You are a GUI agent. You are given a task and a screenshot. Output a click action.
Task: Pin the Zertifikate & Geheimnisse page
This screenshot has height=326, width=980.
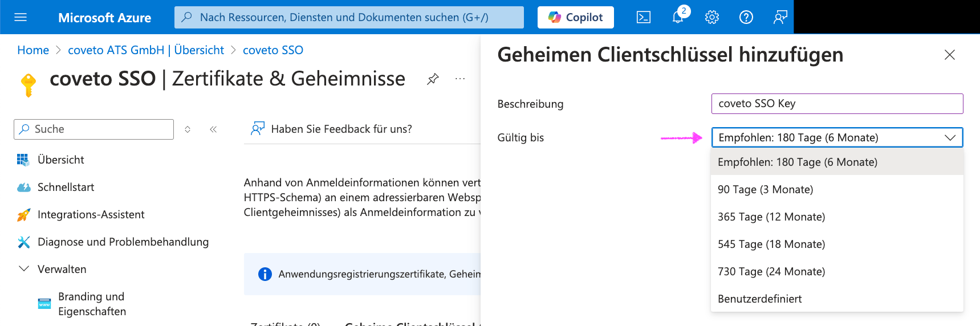pos(433,79)
